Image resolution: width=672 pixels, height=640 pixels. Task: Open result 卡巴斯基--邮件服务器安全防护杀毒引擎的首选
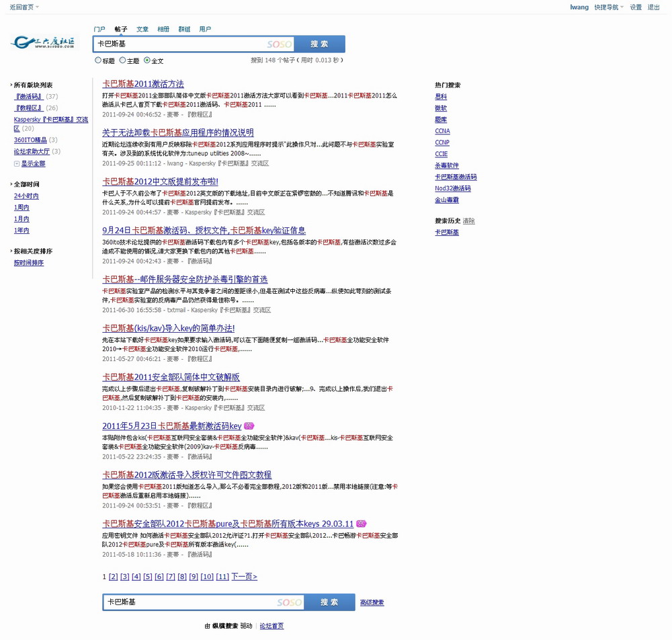(185, 280)
